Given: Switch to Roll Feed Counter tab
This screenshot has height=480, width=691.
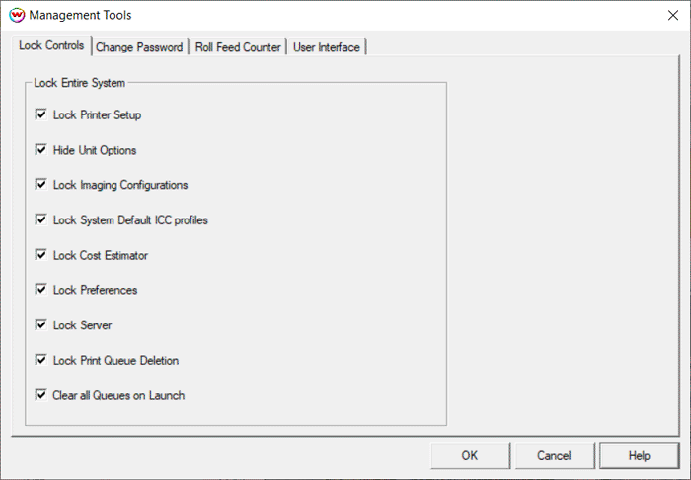Looking at the screenshot, I should click(x=238, y=47).
